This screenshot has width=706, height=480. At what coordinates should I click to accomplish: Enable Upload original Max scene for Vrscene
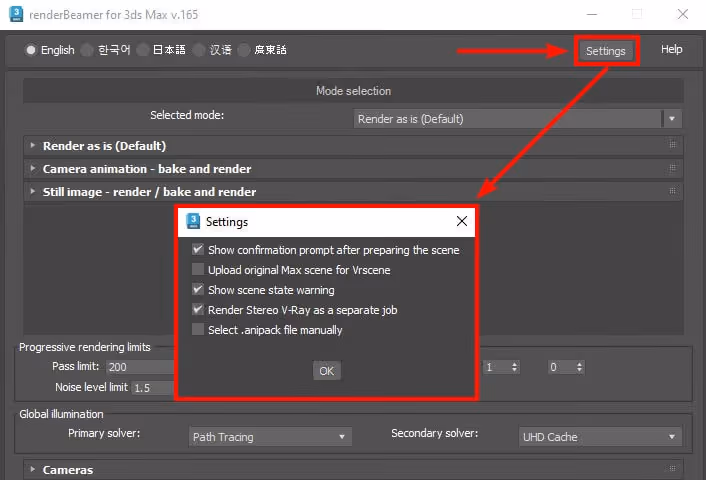coord(198,269)
